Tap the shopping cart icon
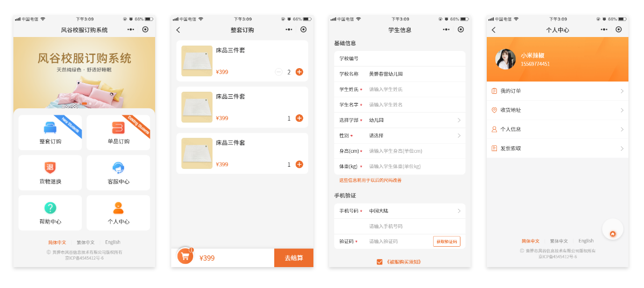 [185, 256]
